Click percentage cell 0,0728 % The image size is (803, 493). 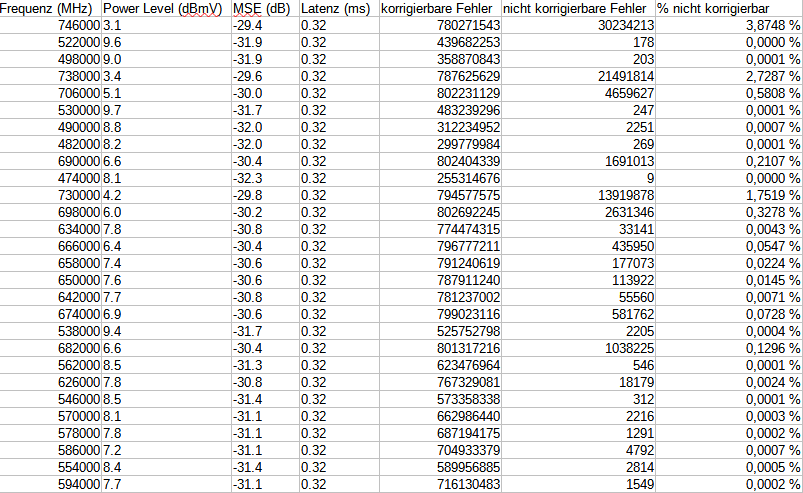(x=729, y=314)
